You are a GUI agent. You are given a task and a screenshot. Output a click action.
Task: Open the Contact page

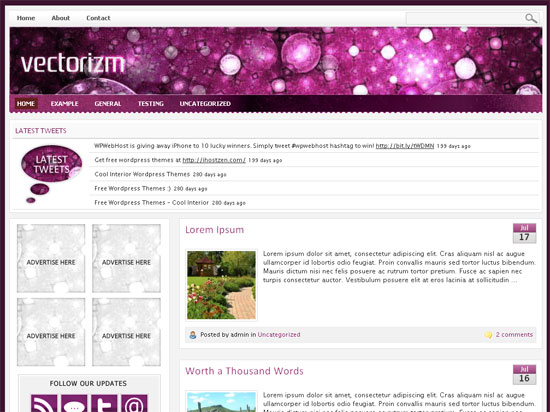pos(98,18)
